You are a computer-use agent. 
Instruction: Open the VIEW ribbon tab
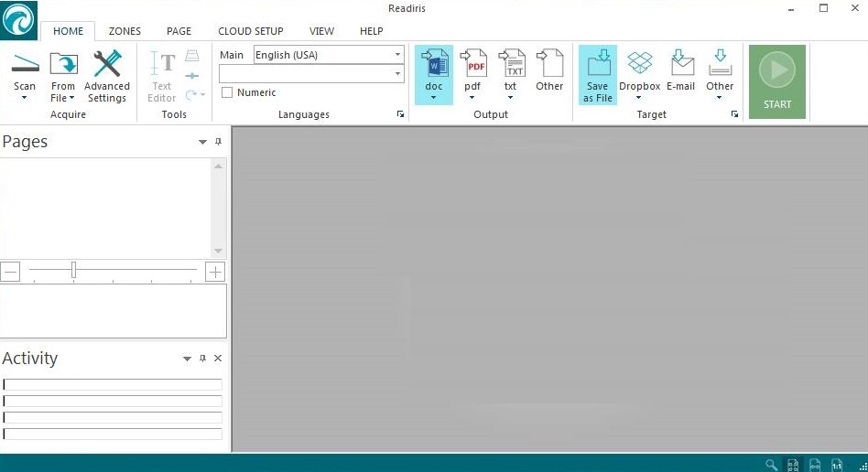(321, 31)
